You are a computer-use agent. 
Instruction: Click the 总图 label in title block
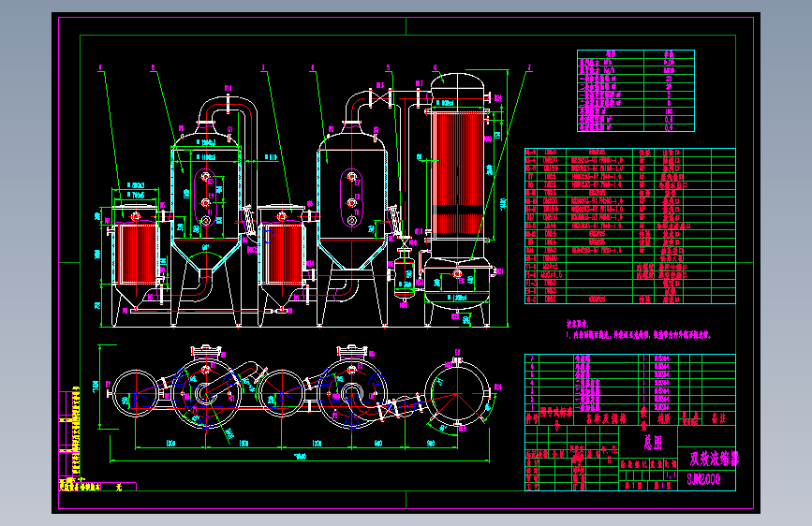click(654, 442)
